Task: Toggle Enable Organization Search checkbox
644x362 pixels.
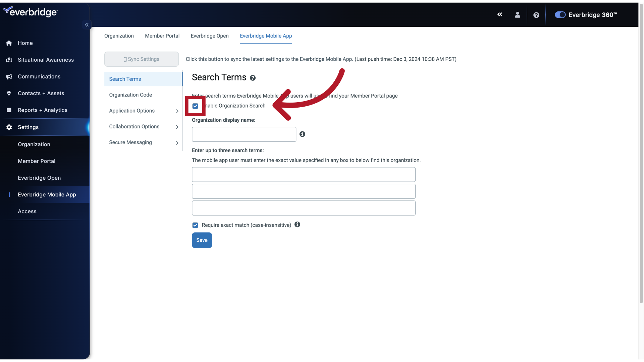Action: coord(195,106)
